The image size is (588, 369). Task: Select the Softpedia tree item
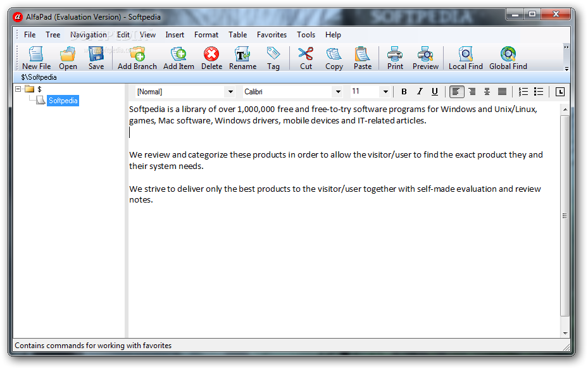[63, 101]
